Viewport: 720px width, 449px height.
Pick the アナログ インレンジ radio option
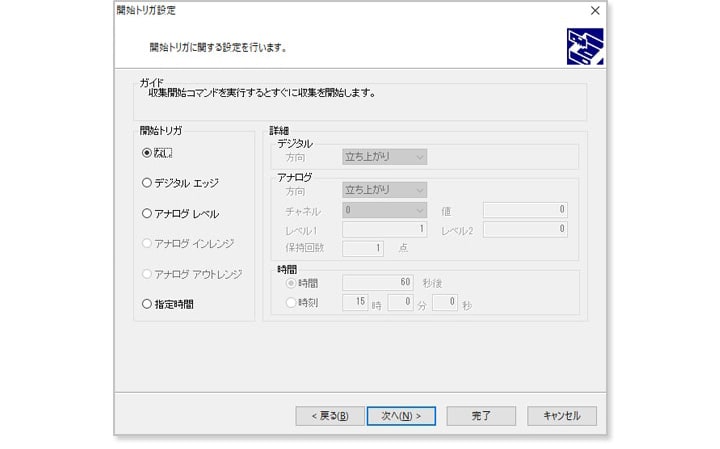tap(147, 243)
